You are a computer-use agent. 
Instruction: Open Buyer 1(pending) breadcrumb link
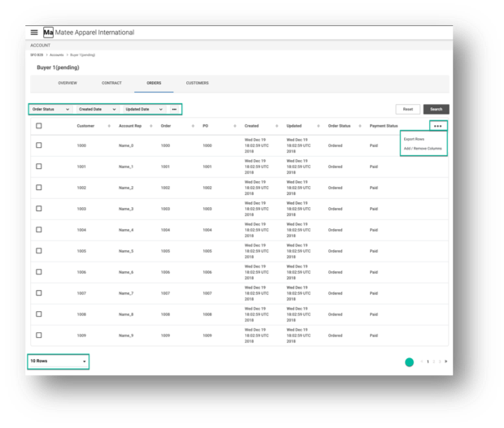(x=83, y=55)
